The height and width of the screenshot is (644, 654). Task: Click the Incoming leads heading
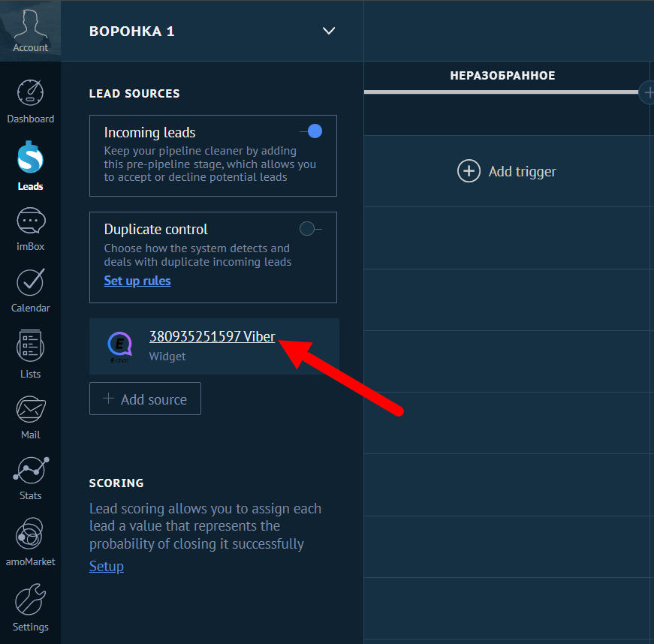[x=149, y=133]
